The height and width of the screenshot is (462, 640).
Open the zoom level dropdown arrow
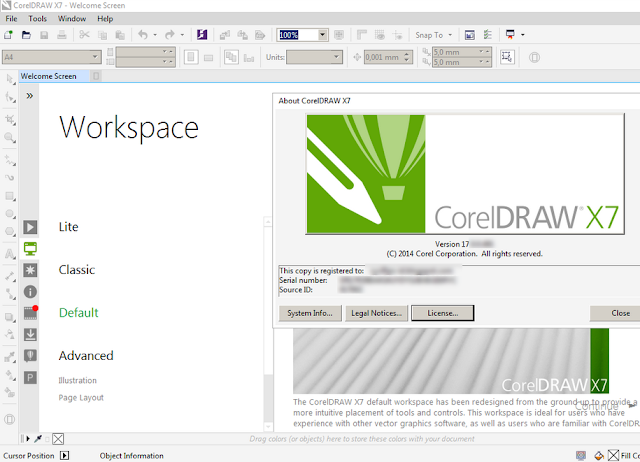pyautogui.click(x=322, y=35)
